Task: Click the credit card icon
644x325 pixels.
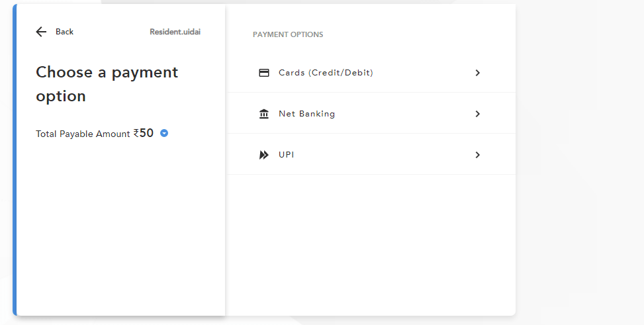Action: pos(264,73)
